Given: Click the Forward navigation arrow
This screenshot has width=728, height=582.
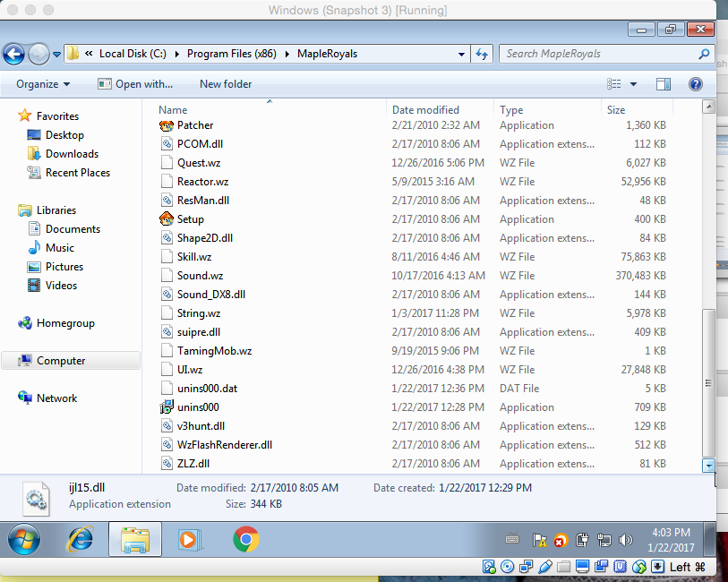Looking at the screenshot, I should 39,55.
